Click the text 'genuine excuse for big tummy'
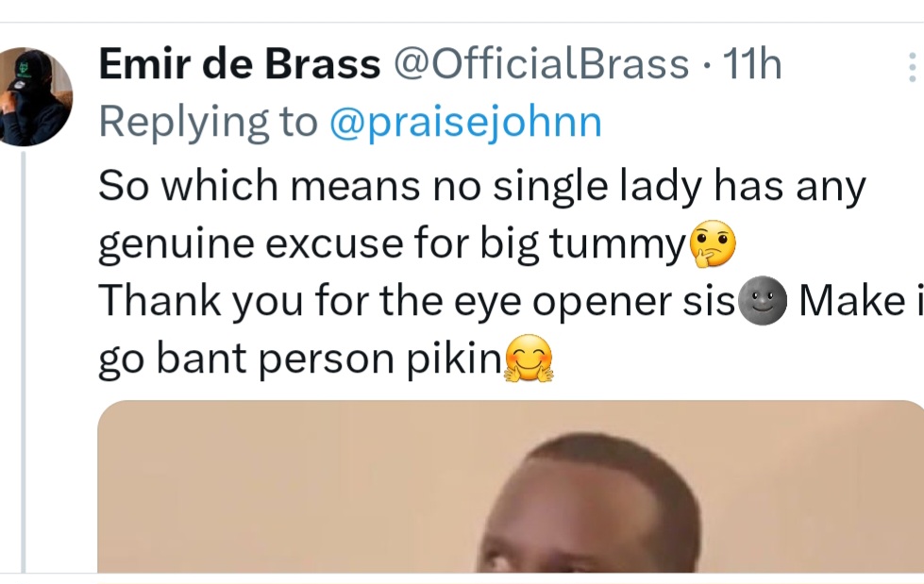The image size is (924, 584). [392, 244]
